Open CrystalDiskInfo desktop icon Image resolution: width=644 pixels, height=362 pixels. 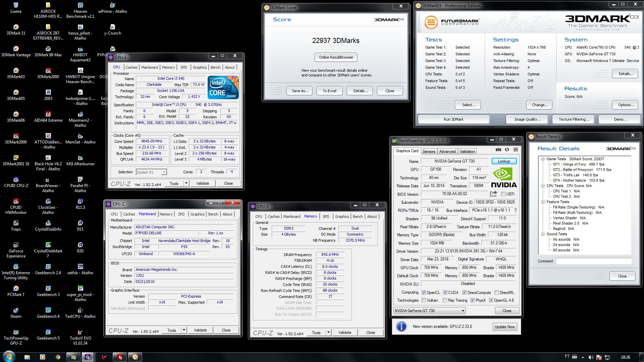[x=48, y=226]
